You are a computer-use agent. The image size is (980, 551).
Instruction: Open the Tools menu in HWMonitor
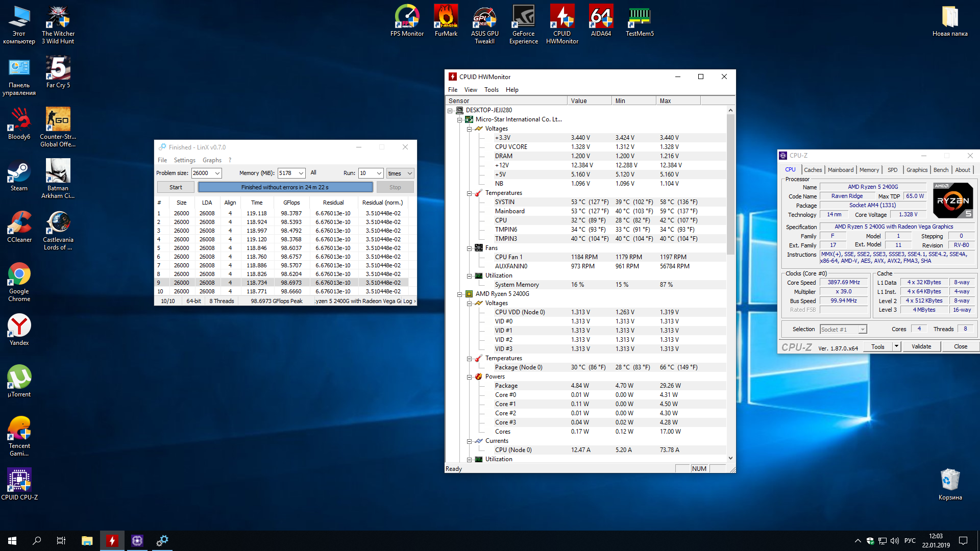pos(491,90)
